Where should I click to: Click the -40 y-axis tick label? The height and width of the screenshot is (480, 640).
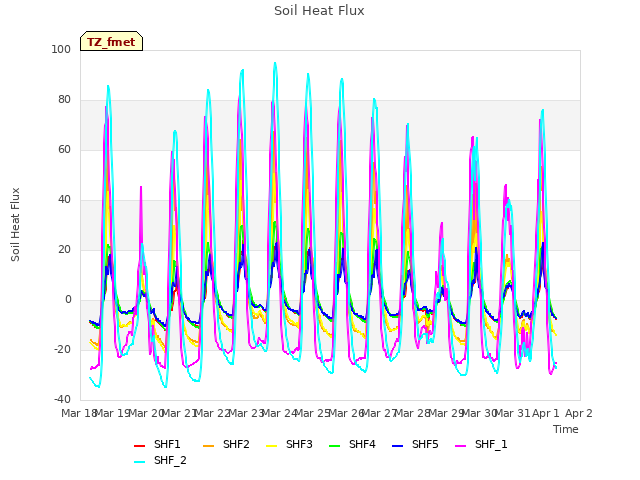click(x=62, y=400)
